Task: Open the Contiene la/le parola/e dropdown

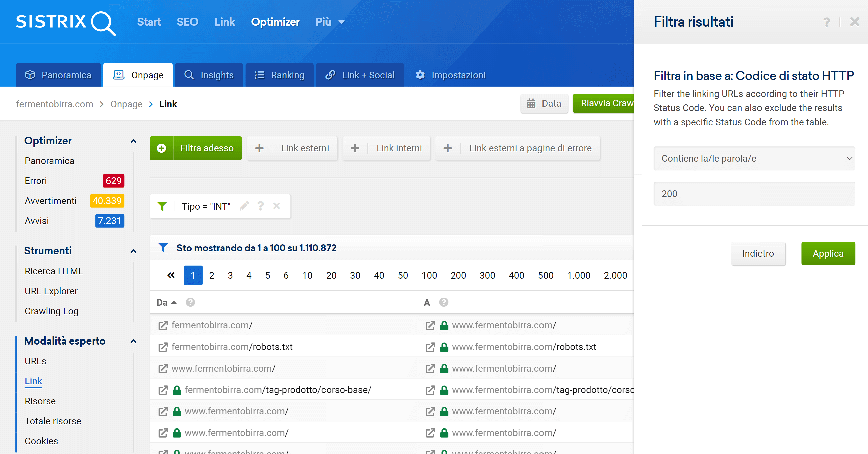Action: (x=754, y=159)
